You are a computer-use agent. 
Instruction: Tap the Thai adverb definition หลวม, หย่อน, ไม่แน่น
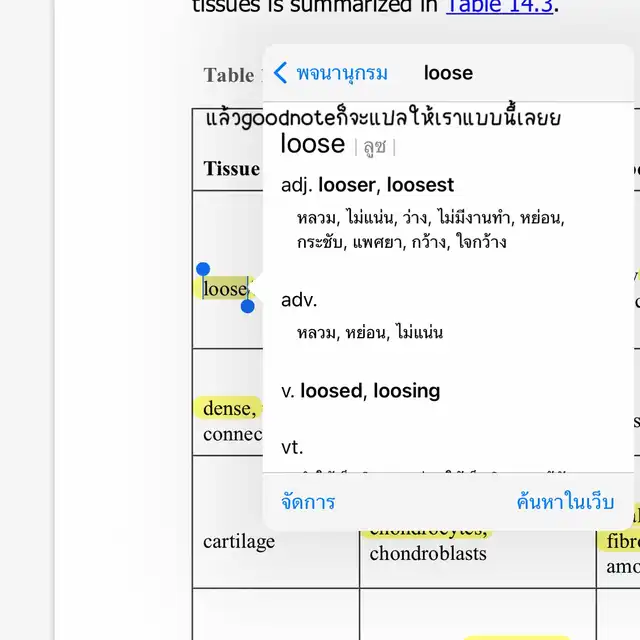click(370, 333)
